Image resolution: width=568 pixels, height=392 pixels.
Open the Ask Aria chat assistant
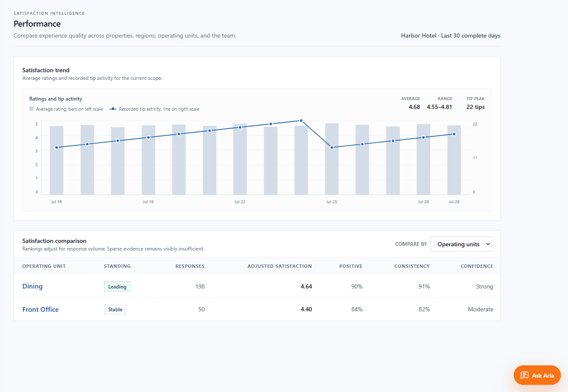coord(537,375)
